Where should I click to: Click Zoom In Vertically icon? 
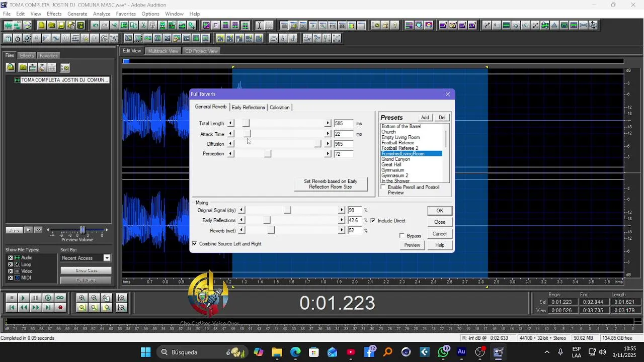pos(121,298)
